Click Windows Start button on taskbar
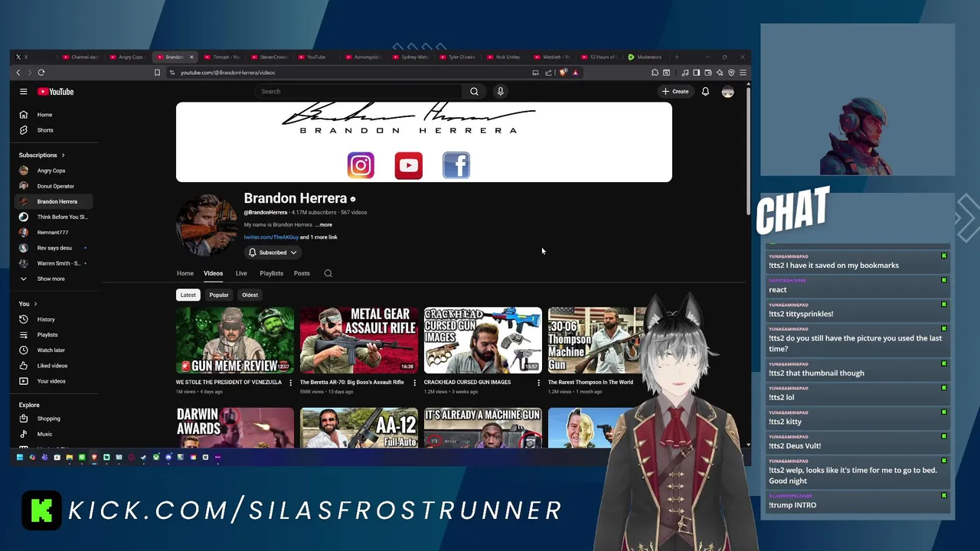This screenshot has height=551, width=980. click(20, 457)
